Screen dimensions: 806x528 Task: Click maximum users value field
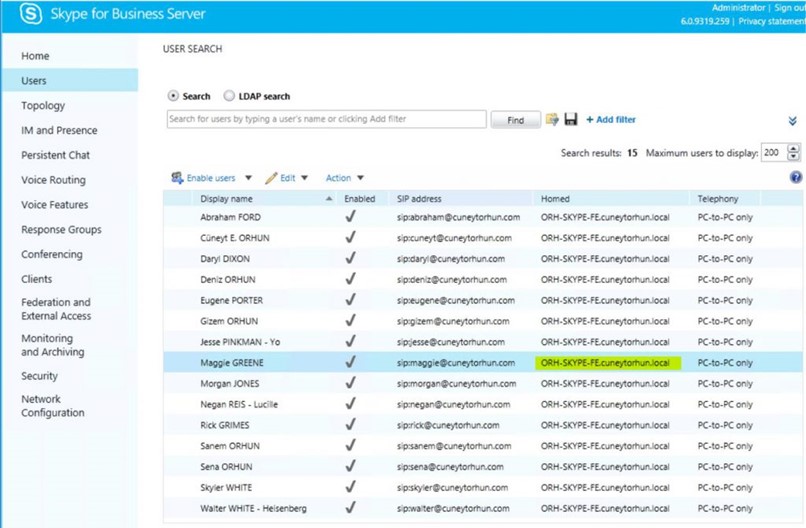point(774,153)
